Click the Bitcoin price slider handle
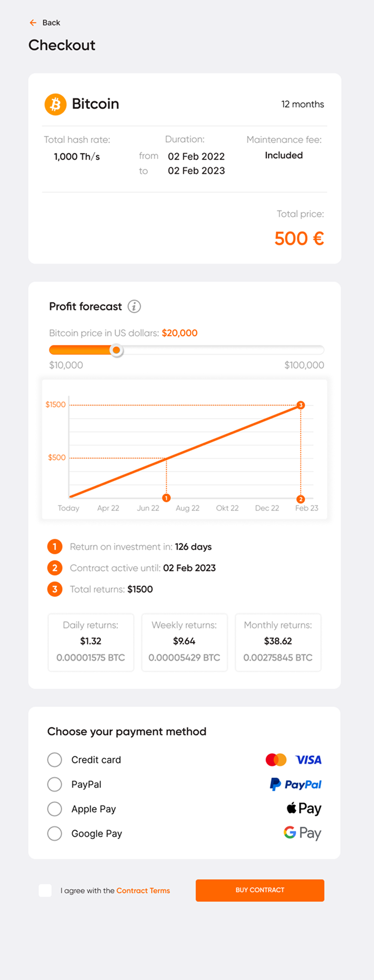Screen dimensions: 374x980 tap(116, 350)
